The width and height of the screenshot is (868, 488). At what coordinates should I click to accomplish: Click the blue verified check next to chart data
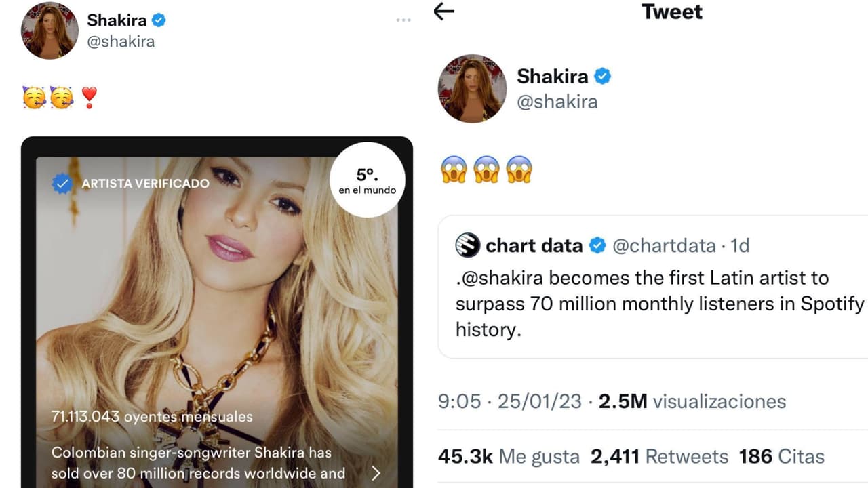point(597,246)
